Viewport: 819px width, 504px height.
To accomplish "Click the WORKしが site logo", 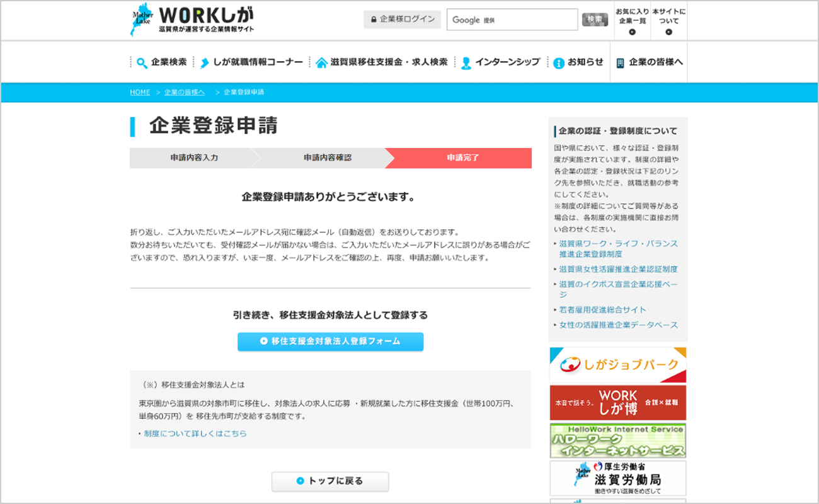I will coord(192,20).
